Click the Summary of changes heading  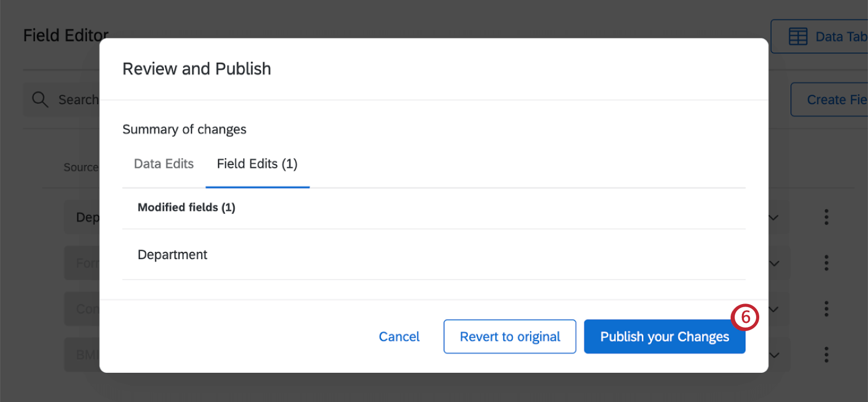click(x=184, y=130)
